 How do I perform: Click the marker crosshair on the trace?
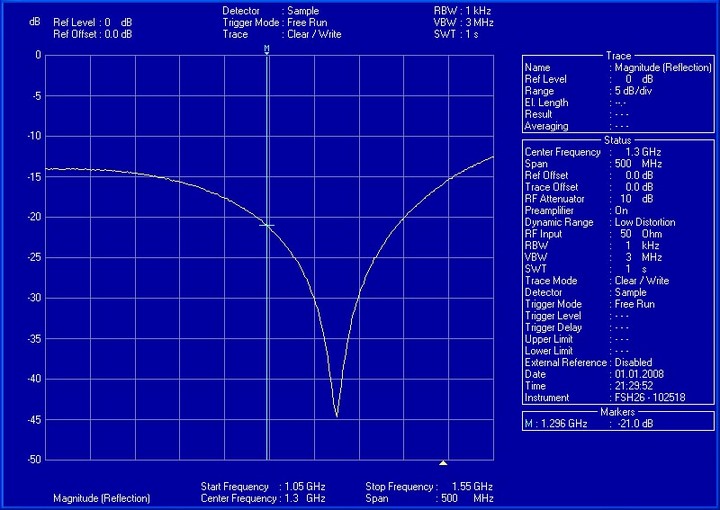tap(267, 225)
